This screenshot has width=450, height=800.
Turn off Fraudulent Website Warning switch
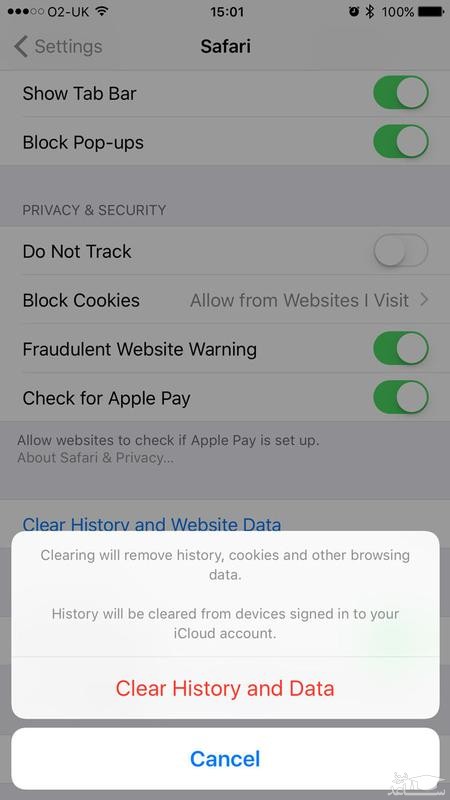pyautogui.click(x=401, y=349)
